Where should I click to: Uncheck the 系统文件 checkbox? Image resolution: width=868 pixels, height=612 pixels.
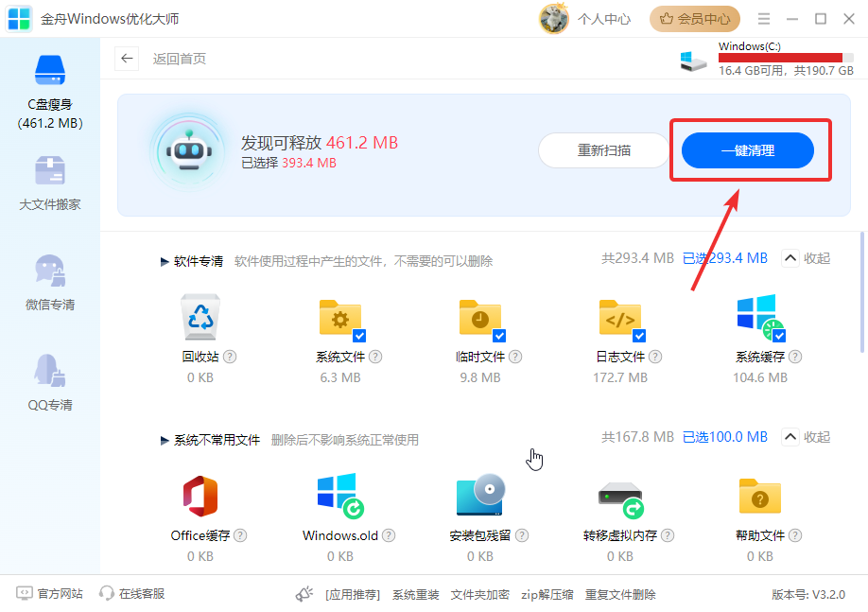coord(359,336)
